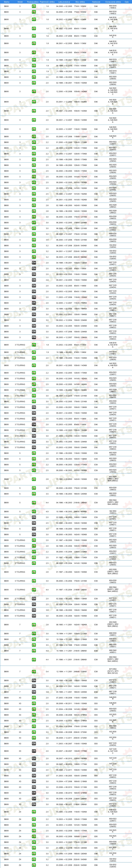132x868 pixels.
Task: Click the Model column header
Action: (20, 2)
